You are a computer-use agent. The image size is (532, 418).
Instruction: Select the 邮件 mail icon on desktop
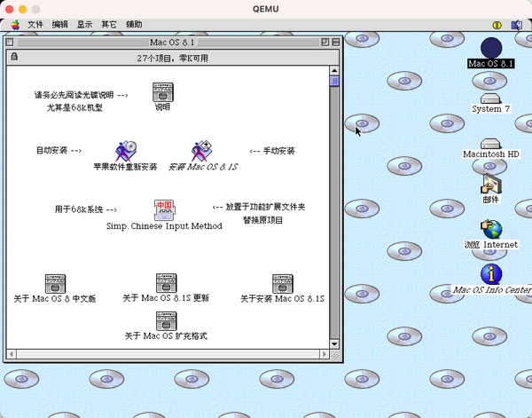[491, 184]
